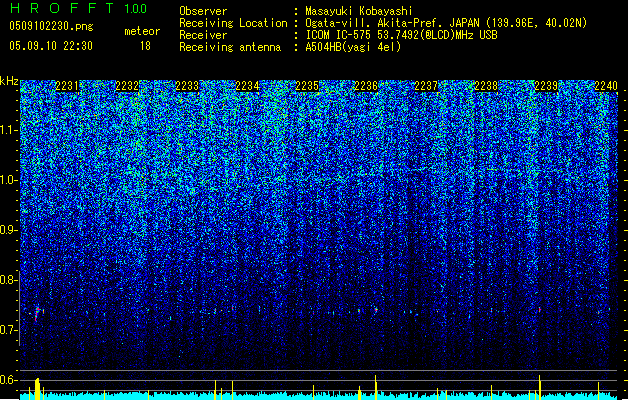Image resolution: width=629 pixels, height=400 pixels.
Task: Click the 1.0 kHz axis label
Action: click(8, 180)
